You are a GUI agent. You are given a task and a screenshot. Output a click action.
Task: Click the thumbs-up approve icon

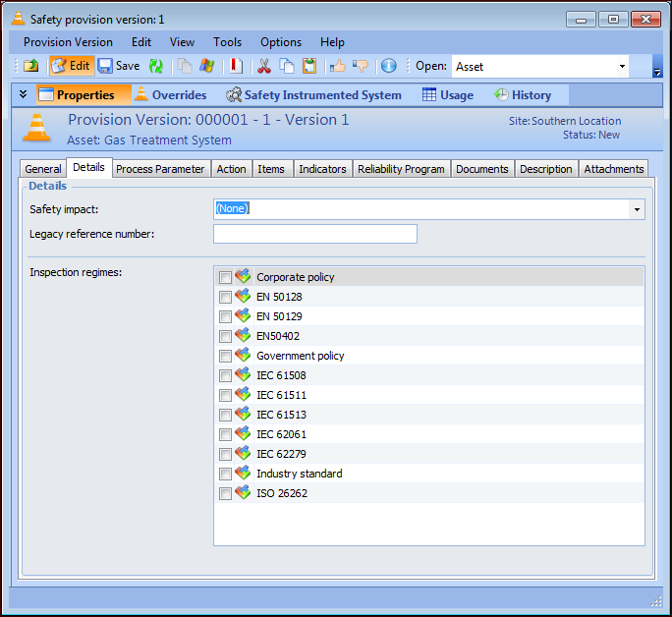[x=337, y=66]
